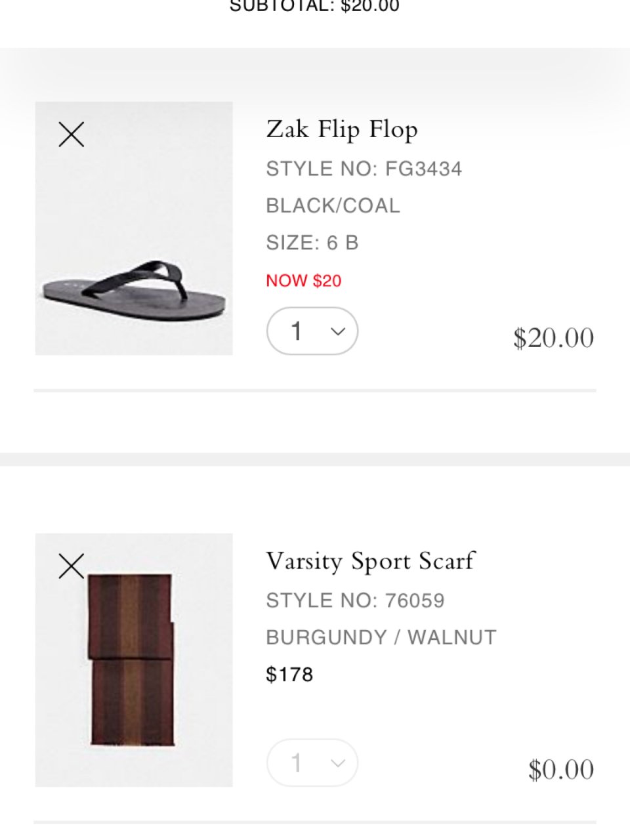
Task: Open Varsity Sport Scarf quantity dropdown
Action: (312, 763)
